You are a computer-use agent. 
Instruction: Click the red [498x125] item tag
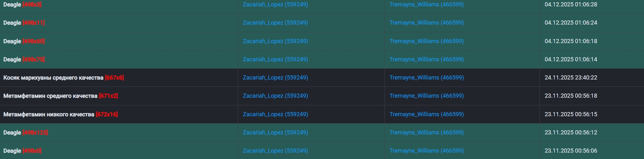[35, 132]
